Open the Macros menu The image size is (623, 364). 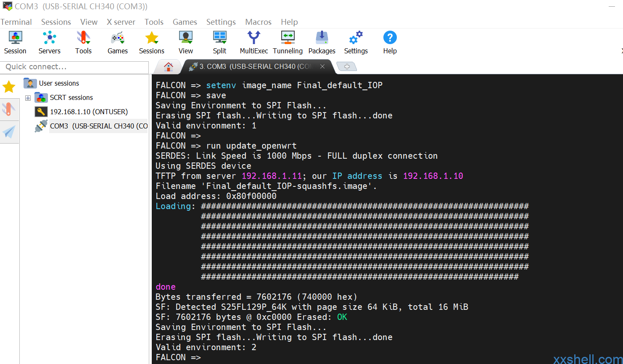pyautogui.click(x=258, y=22)
